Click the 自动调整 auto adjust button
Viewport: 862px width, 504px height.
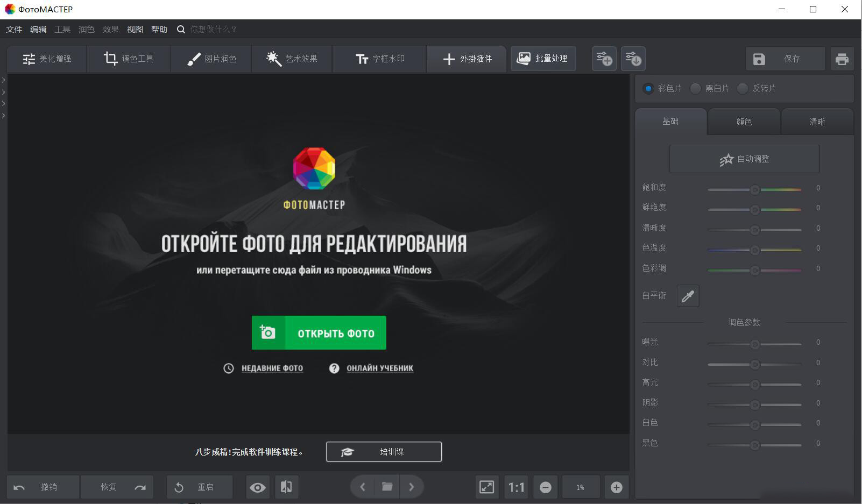coord(744,159)
